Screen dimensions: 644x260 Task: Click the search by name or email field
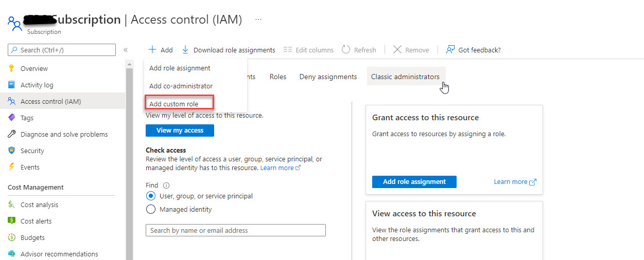pyautogui.click(x=235, y=230)
